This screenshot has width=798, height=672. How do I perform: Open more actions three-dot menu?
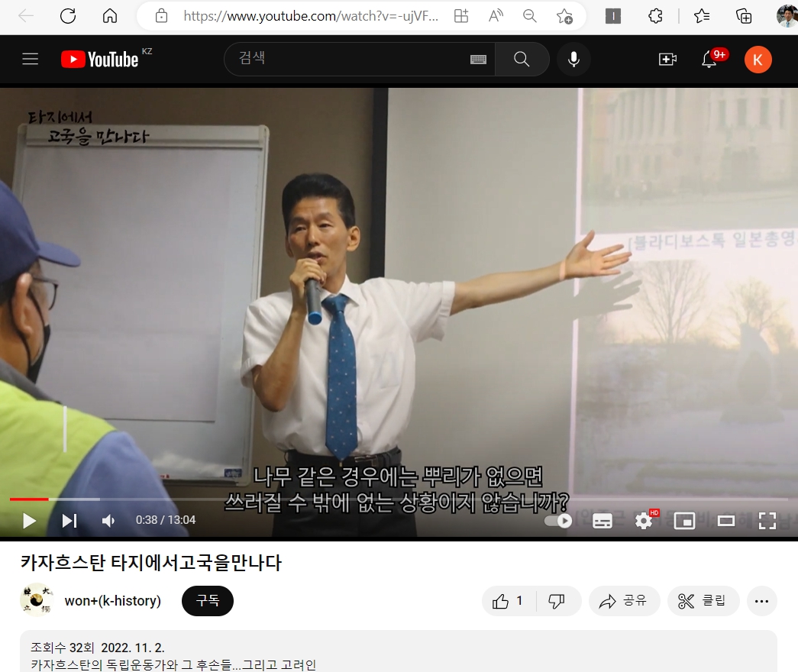click(761, 601)
